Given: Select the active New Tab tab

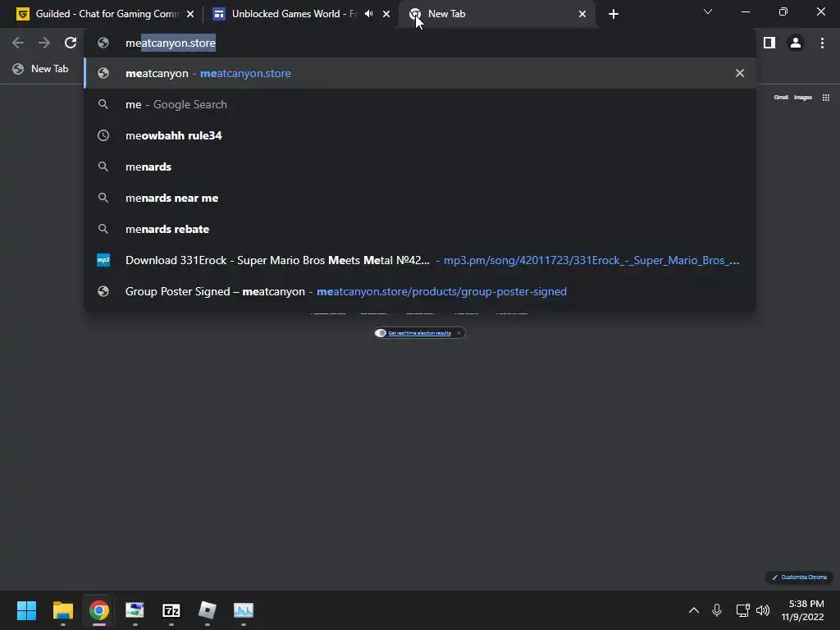Looking at the screenshot, I should coord(497,14).
